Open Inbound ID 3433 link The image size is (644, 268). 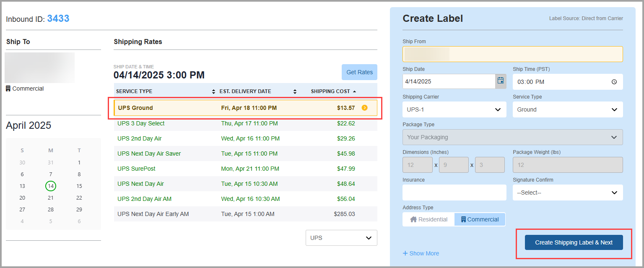pyautogui.click(x=58, y=18)
